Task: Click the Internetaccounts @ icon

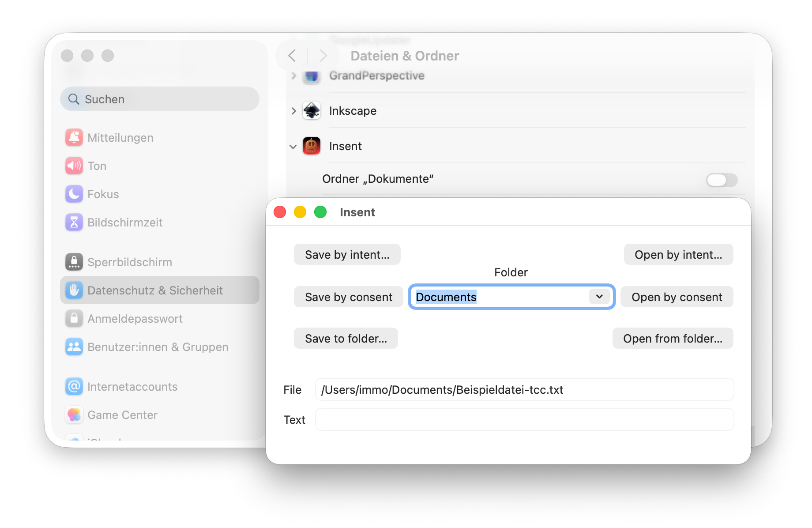Action: point(74,387)
